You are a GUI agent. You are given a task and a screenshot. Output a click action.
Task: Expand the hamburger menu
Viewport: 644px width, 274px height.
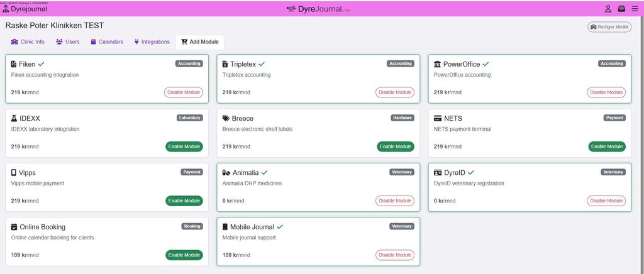point(635,9)
